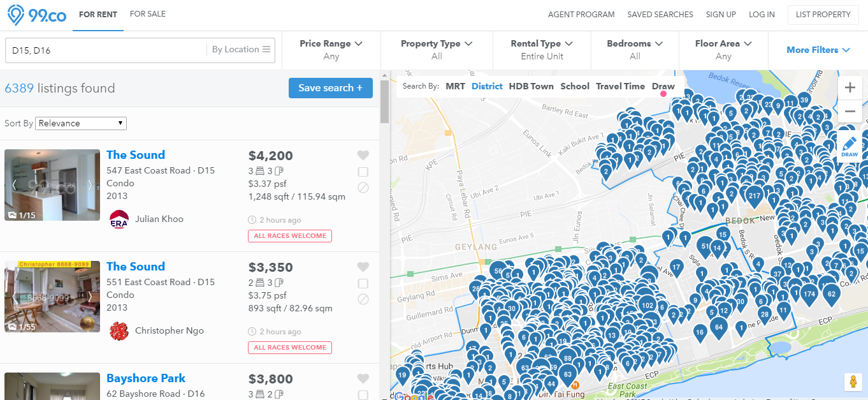Tick the checkbox for Bayshore Park listing

(x=363, y=395)
